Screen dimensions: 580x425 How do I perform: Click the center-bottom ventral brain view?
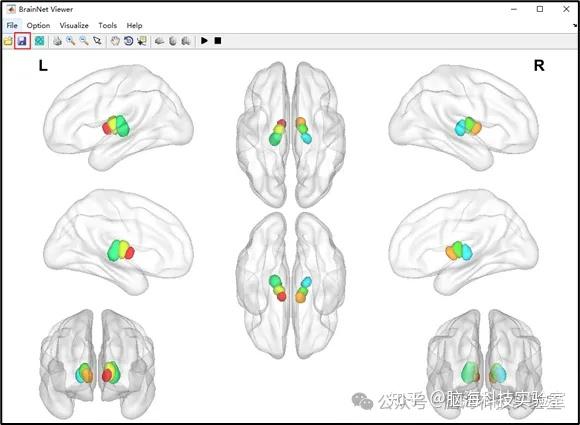tap(291, 285)
